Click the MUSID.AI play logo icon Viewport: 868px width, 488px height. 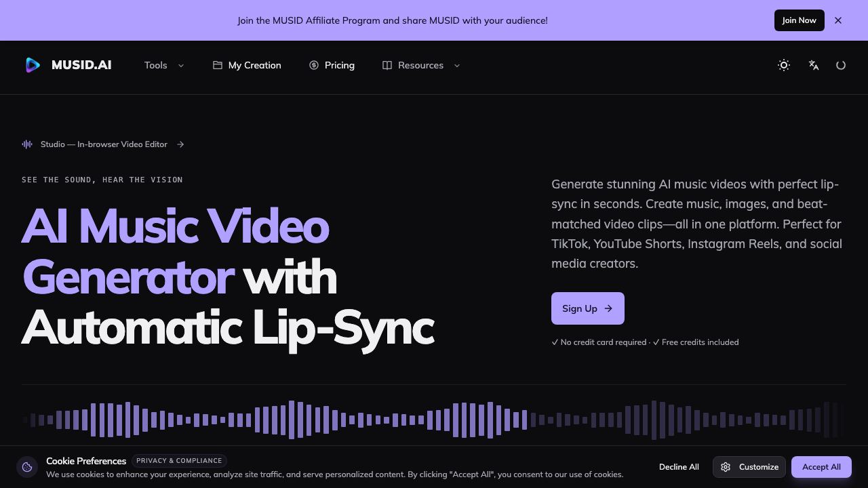click(33, 65)
